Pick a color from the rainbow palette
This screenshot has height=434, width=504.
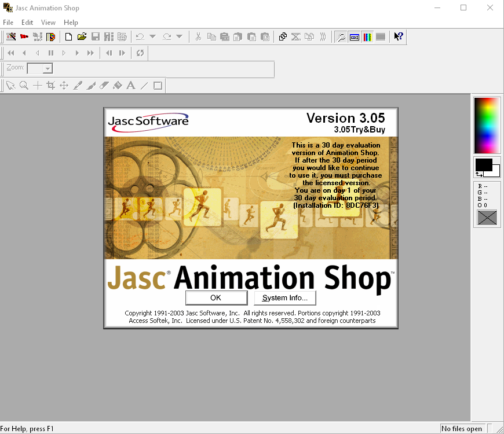pos(487,124)
